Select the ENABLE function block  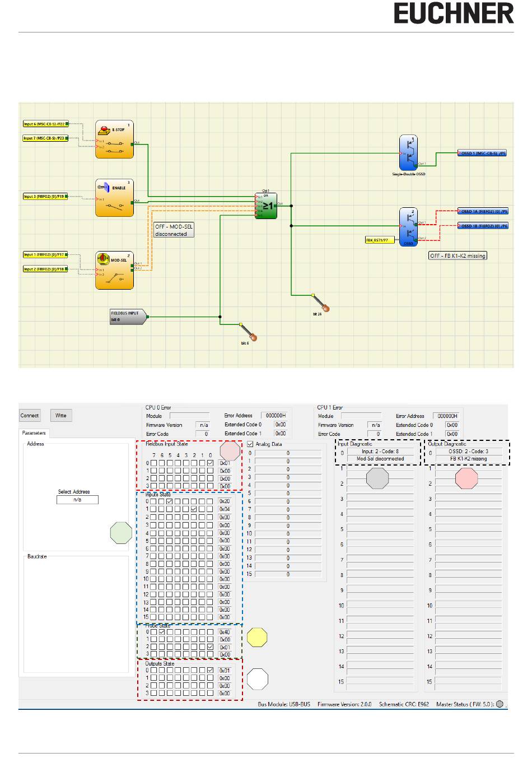(x=114, y=198)
